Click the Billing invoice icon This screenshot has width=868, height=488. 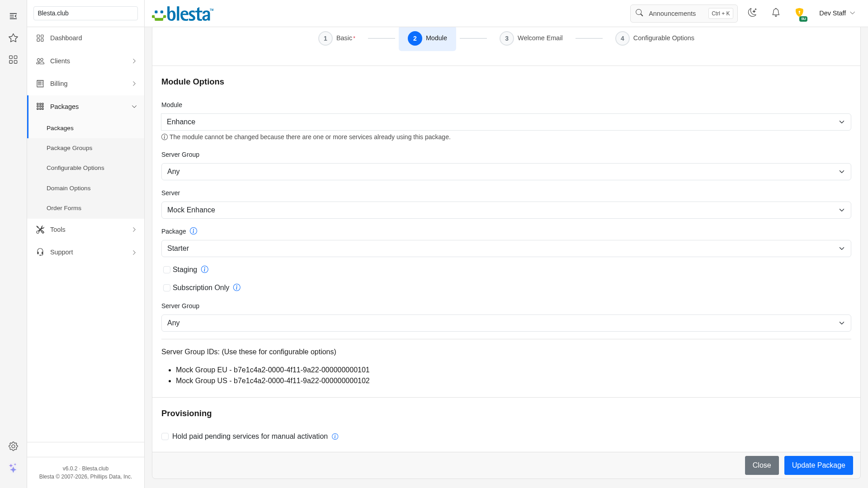(x=40, y=84)
